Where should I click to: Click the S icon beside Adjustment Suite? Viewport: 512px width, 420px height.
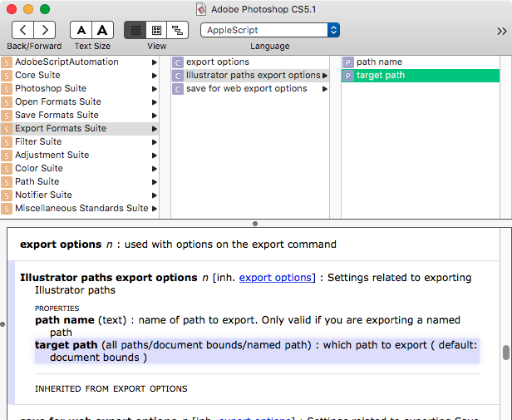click(7, 156)
